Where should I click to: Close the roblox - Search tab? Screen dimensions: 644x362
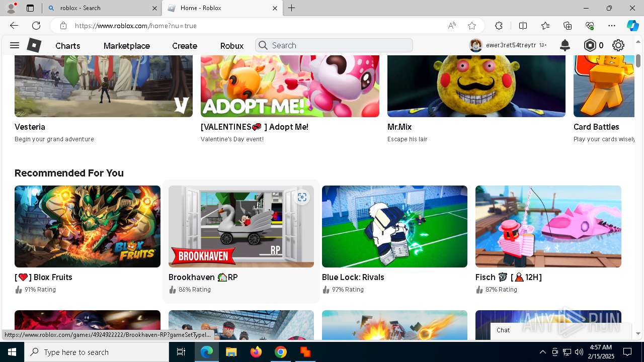154,8
